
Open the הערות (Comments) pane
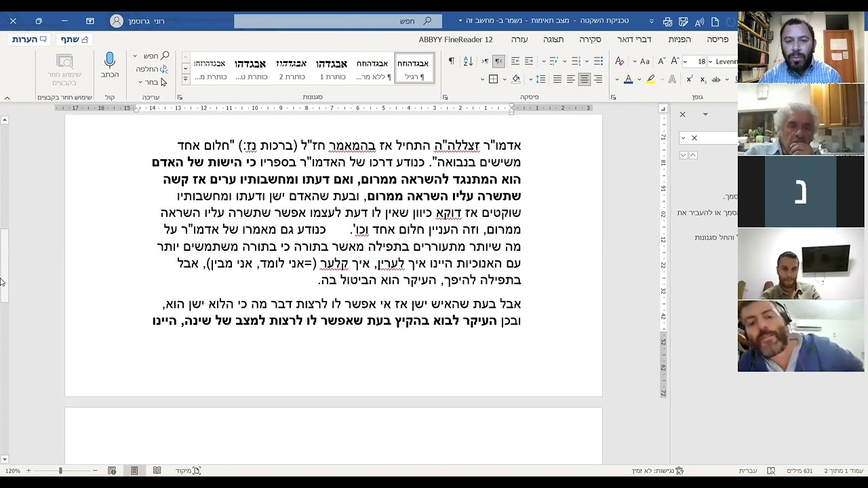coord(29,39)
